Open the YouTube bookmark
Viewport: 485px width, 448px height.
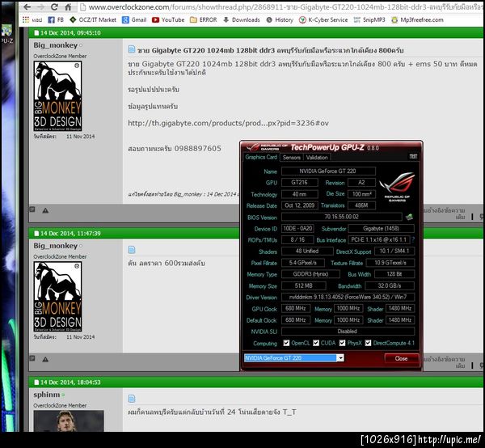[168, 19]
